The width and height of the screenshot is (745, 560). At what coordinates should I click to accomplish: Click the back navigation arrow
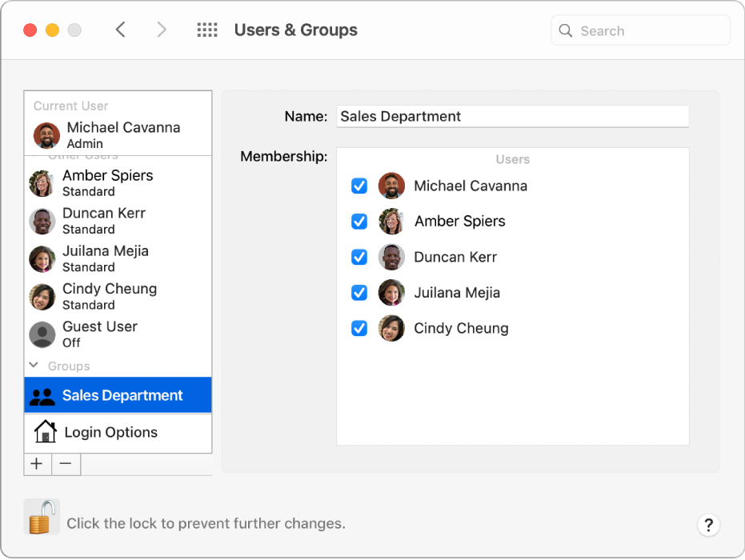[120, 29]
